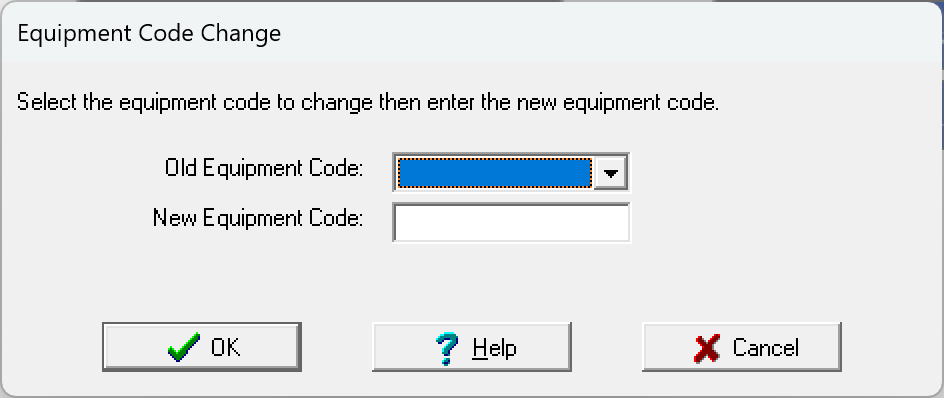Place cursor in the empty white code field

point(511,222)
